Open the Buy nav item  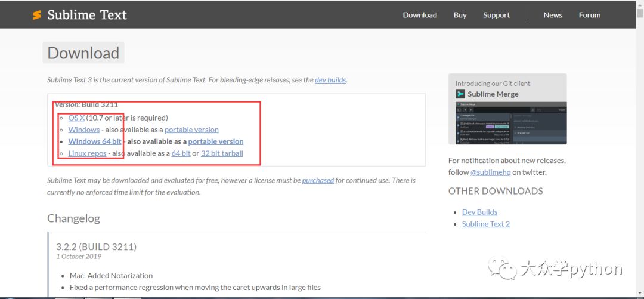click(x=460, y=15)
